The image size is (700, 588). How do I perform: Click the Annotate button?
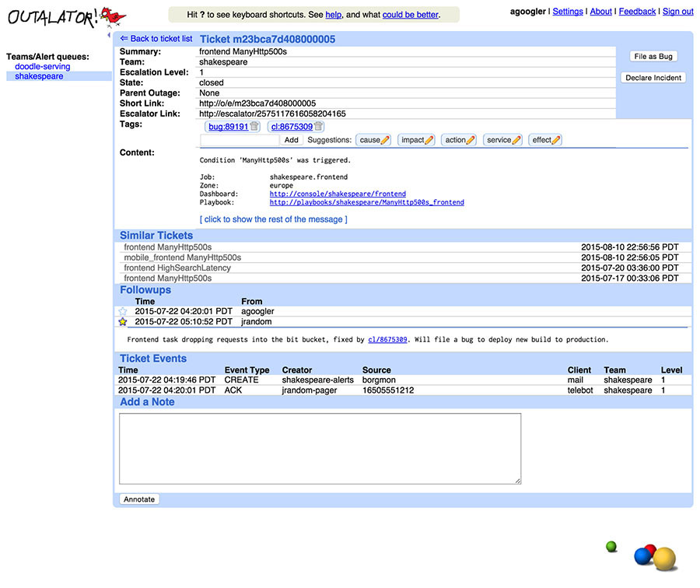(x=139, y=499)
